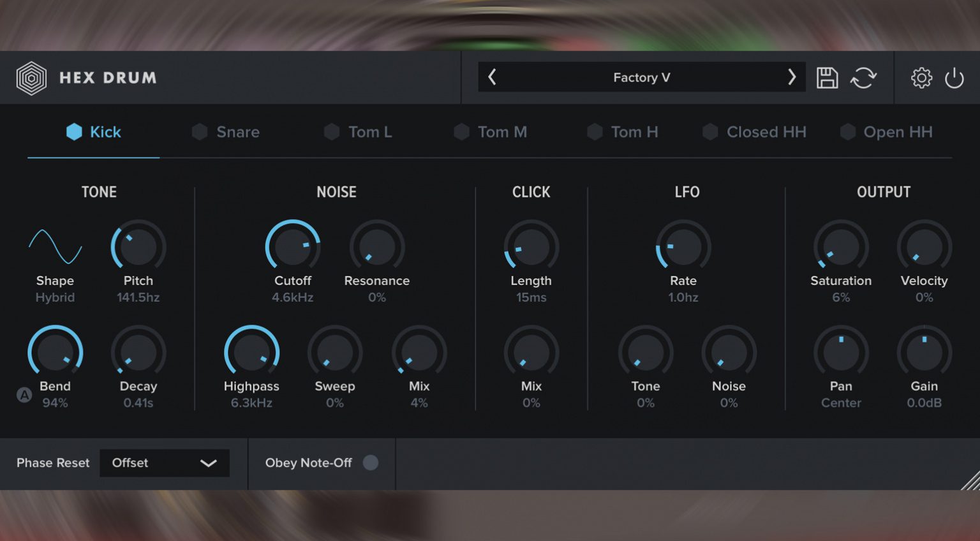Open the settings gear icon

point(921,77)
